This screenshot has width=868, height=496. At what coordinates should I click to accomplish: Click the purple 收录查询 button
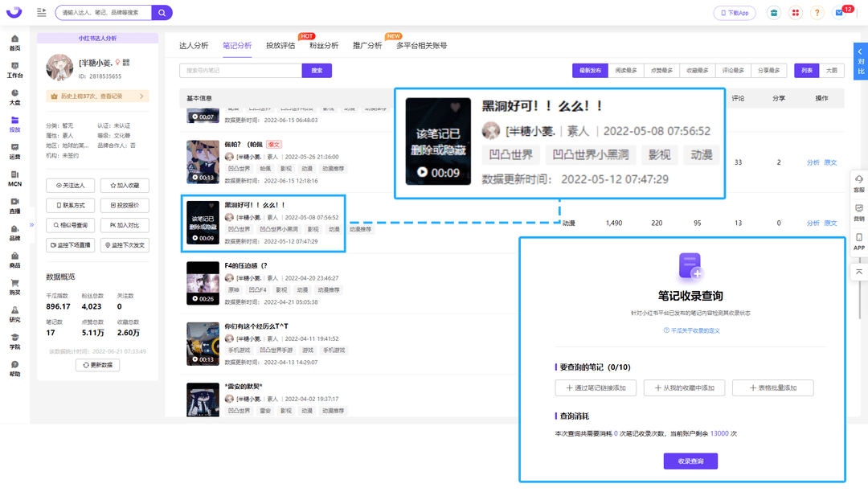coord(690,461)
